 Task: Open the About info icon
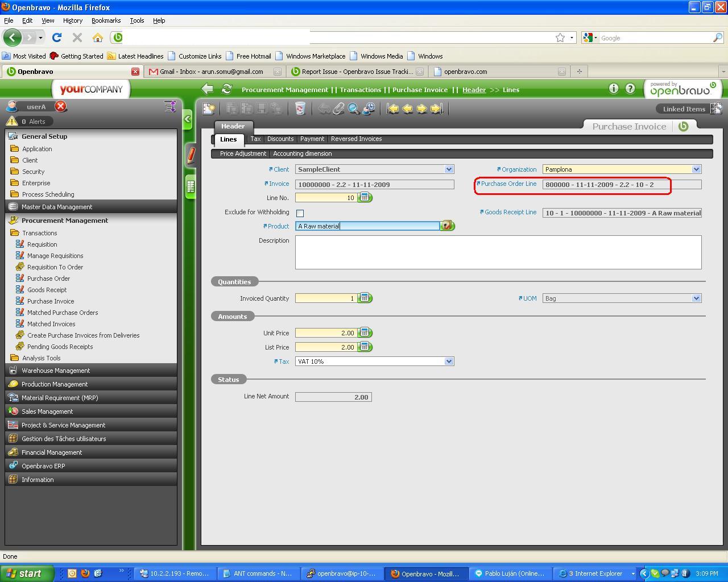click(x=614, y=88)
